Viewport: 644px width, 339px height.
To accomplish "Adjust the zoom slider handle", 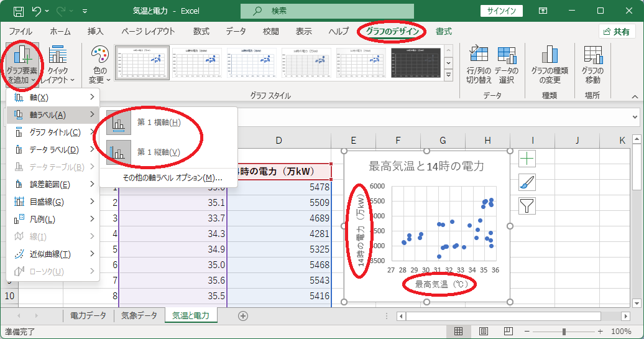I will (564, 331).
